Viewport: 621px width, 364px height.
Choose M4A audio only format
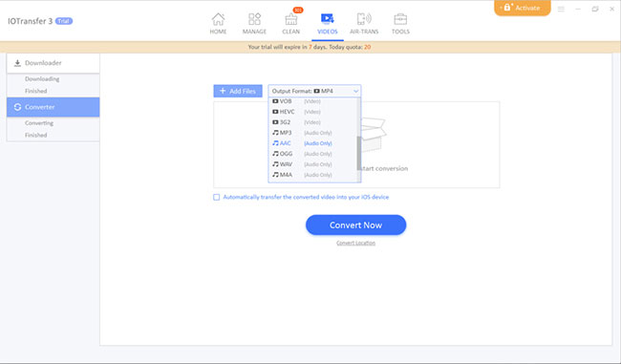pyautogui.click(x=312, y=175)
